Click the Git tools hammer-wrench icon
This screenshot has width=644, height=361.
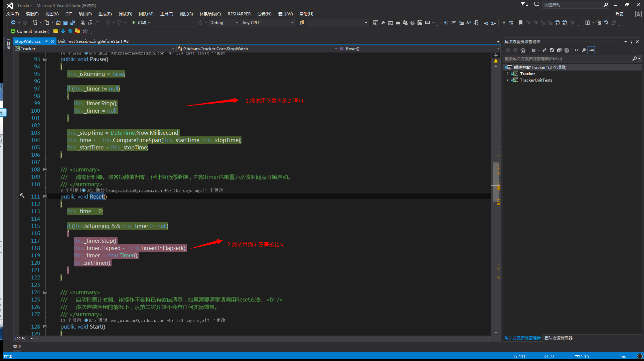85,31
